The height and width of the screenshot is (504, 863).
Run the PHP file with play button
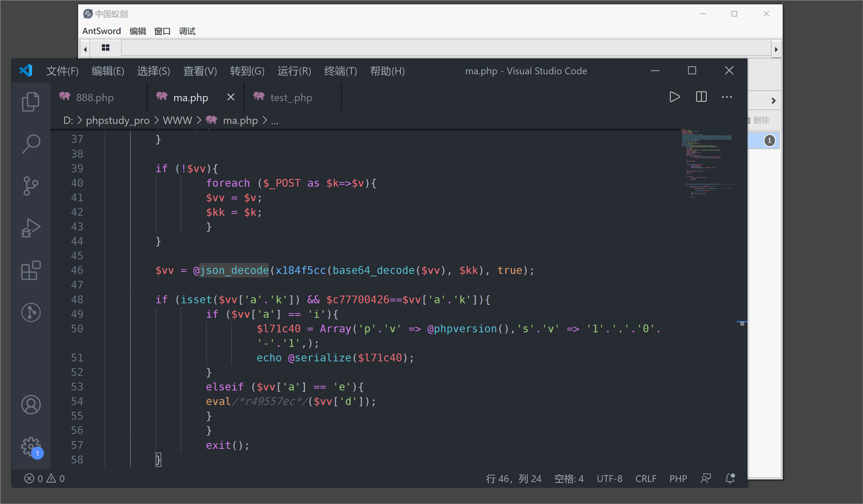click(x=674, y=97)
